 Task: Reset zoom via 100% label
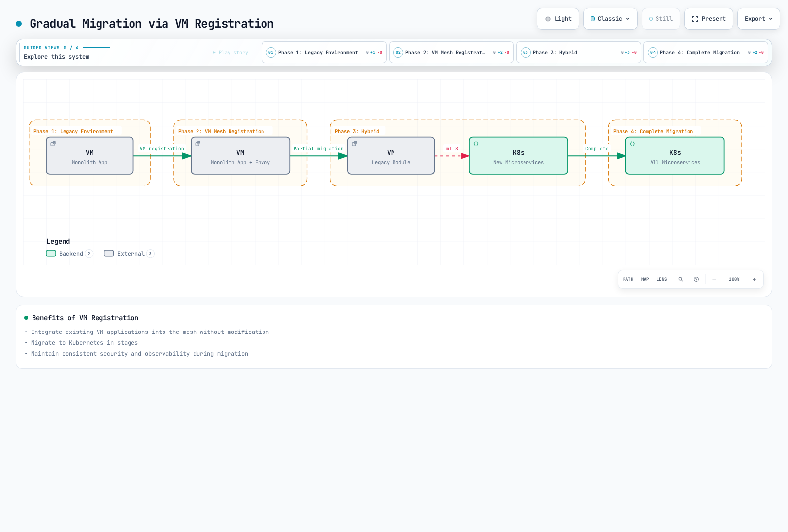[x=734, y=279]
